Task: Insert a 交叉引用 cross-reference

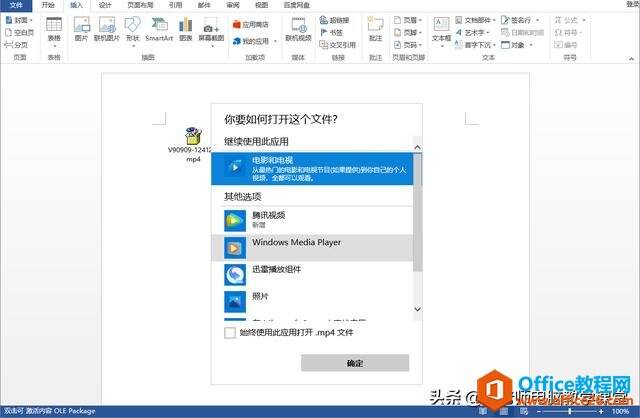Action: tap(338, 44)
